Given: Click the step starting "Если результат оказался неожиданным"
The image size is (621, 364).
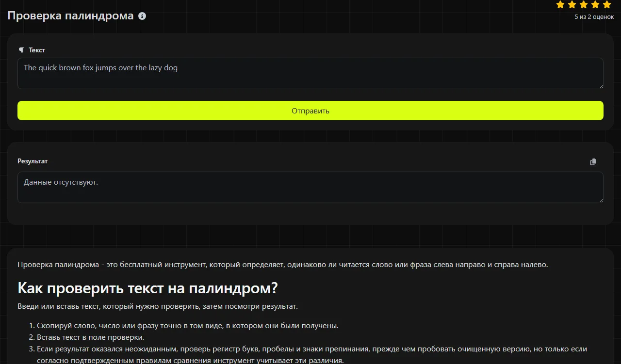Looking at the screenshot, I should (312, 354).
